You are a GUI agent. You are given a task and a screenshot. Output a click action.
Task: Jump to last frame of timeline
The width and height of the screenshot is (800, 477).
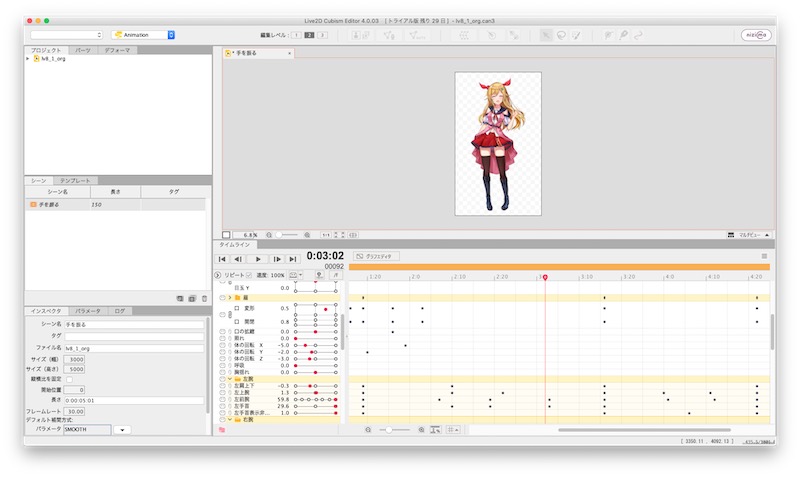point(293,259)
